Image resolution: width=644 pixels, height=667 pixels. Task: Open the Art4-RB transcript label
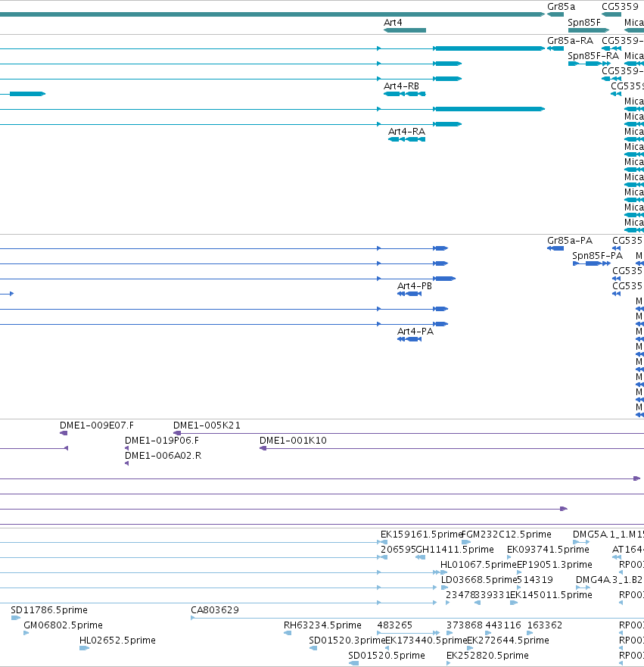[401, 86]
